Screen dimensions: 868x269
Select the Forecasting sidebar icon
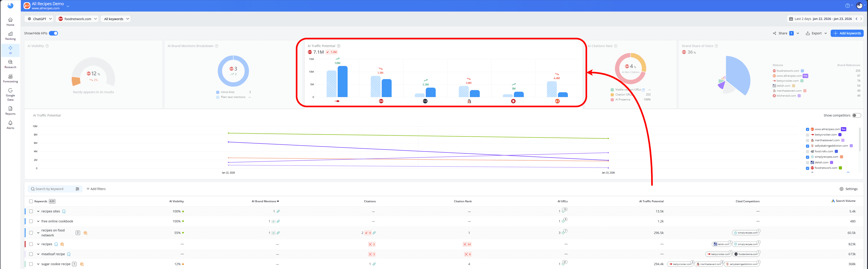click(x=10, y=79)
